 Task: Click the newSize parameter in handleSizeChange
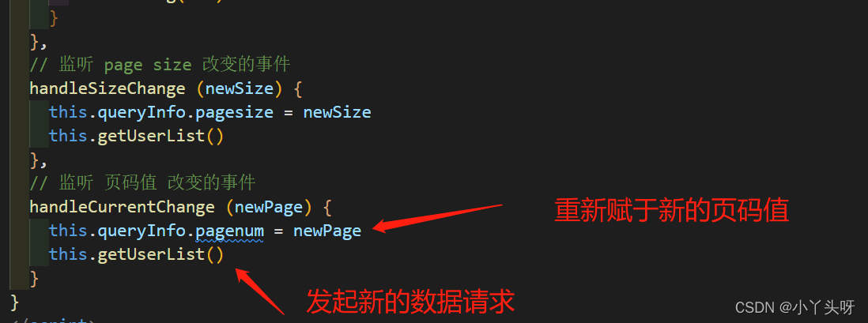point(240,88)
